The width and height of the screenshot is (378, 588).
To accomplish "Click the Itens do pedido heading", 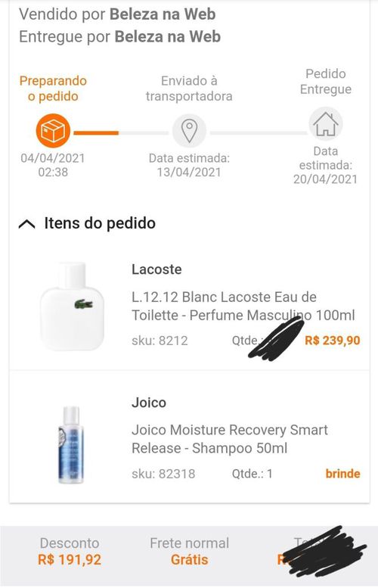I will click(x=100, y=223).
